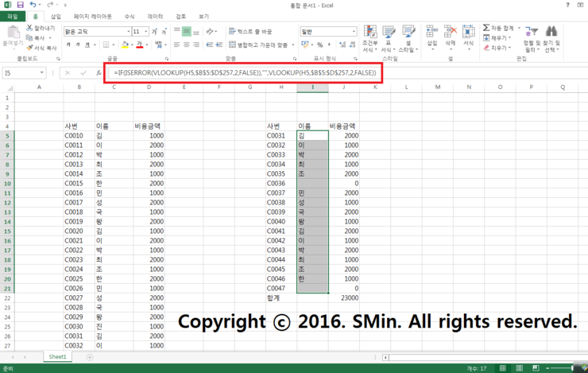588x373 pixels.
Task: Click the Fill (채우기) button
Action: tap(496, 38)
